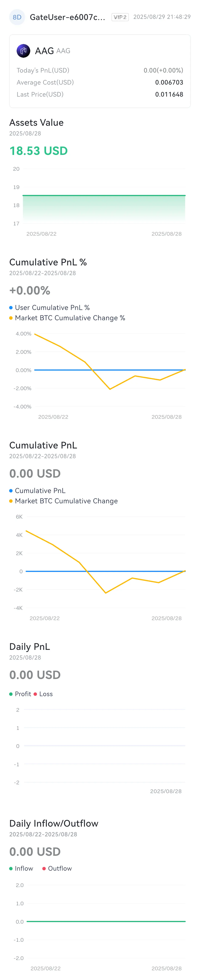Image resolution: width=200 pixels, height=980 pixels.
Task: Tap the AAG token logo icon
Action: click(23, 51)
